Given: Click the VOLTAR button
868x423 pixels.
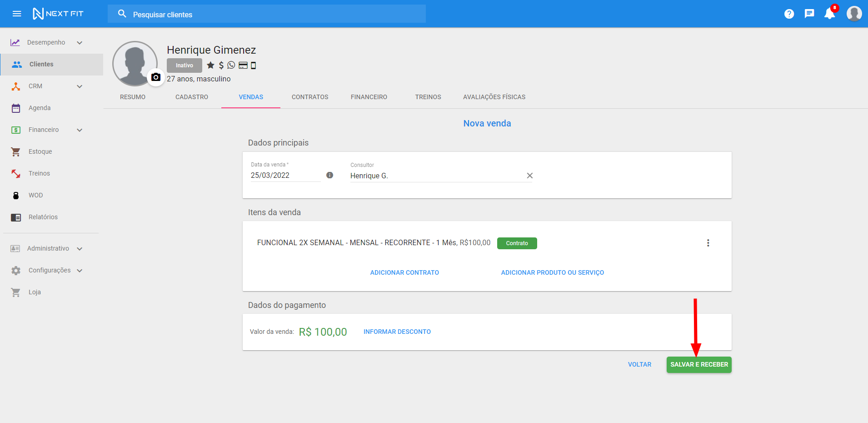Looking at the screenshot, I should (x=639, y=364).
